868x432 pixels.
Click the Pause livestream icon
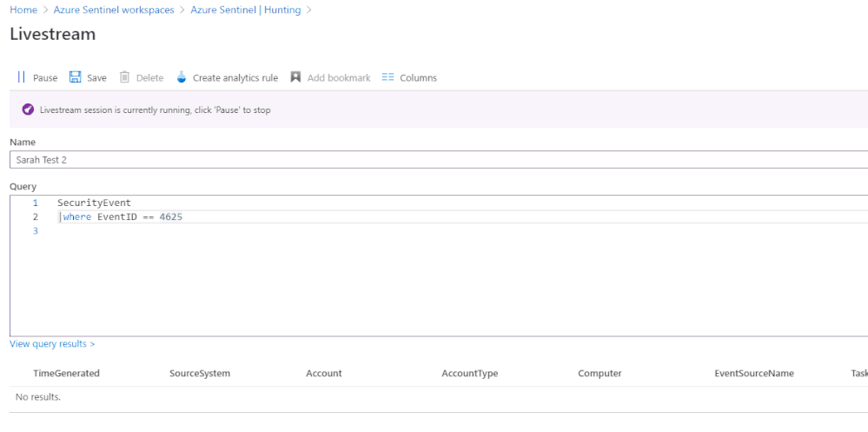(22, 77)
